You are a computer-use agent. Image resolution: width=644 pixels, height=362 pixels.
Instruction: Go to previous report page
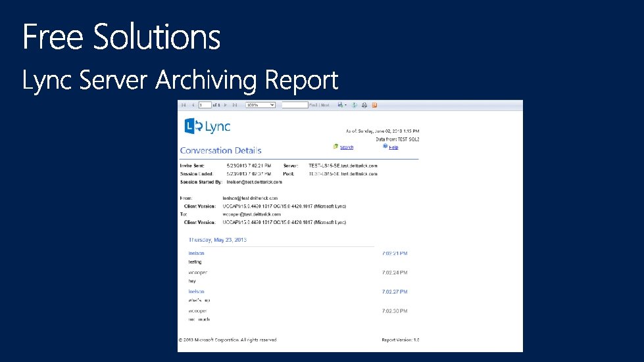pyautogui.click(x=193, y=105)
